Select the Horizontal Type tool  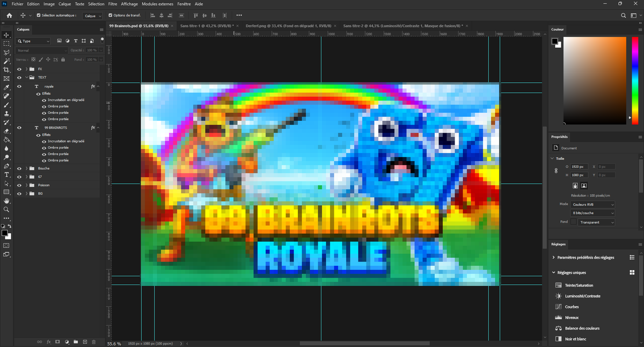coord(6,175)
